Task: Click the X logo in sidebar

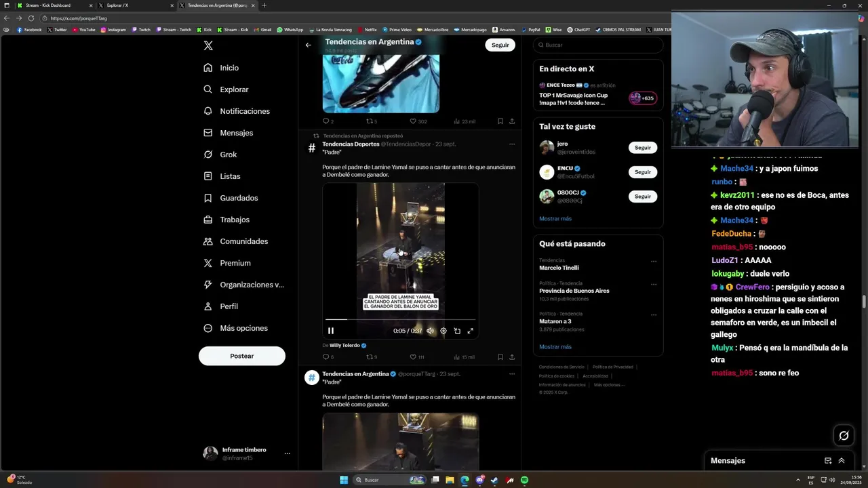Action: coord(208,45)
